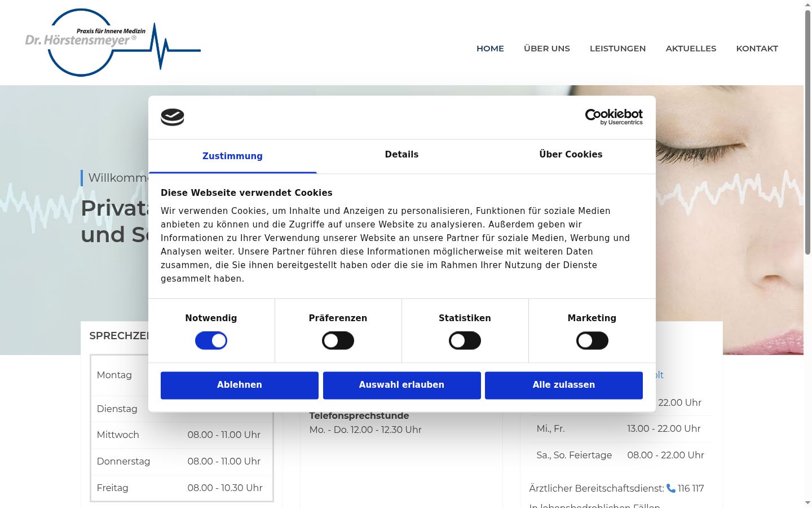
Task: Open the LEISTUNGEN menu item
Action: (617, 49)
